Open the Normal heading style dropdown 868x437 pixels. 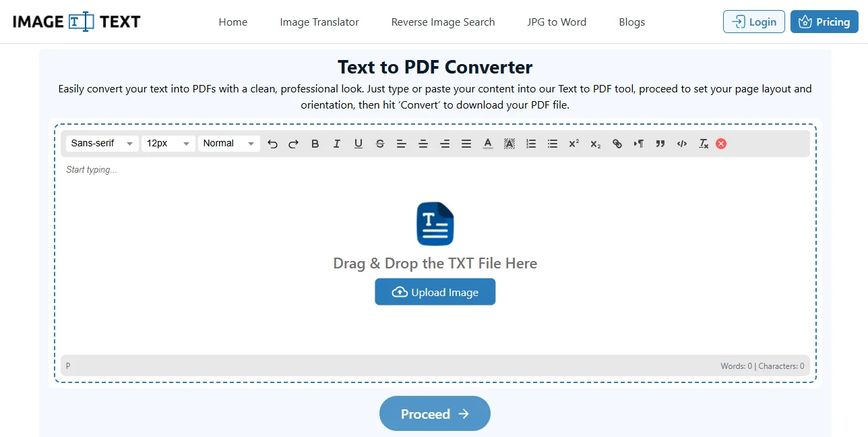point(229,144)
